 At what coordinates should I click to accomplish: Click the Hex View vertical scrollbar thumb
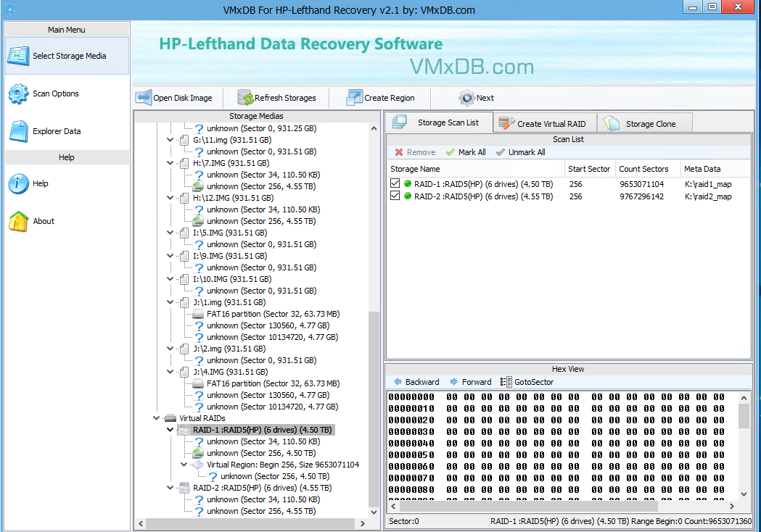tap(744, 416)
